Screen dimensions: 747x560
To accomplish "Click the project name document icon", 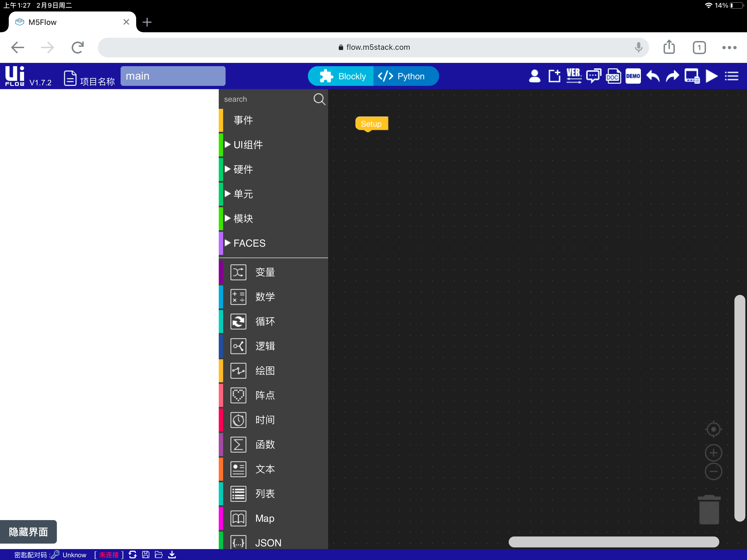I will click(70, 78).
